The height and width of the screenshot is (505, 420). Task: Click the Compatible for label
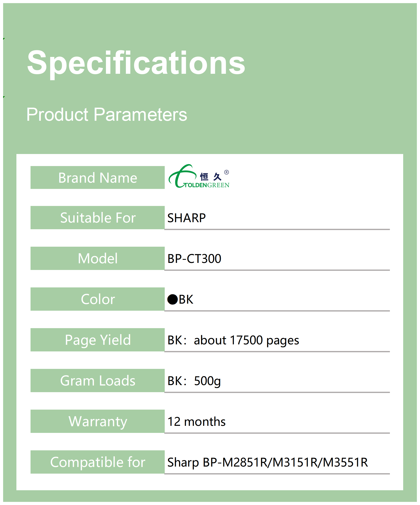98,462
